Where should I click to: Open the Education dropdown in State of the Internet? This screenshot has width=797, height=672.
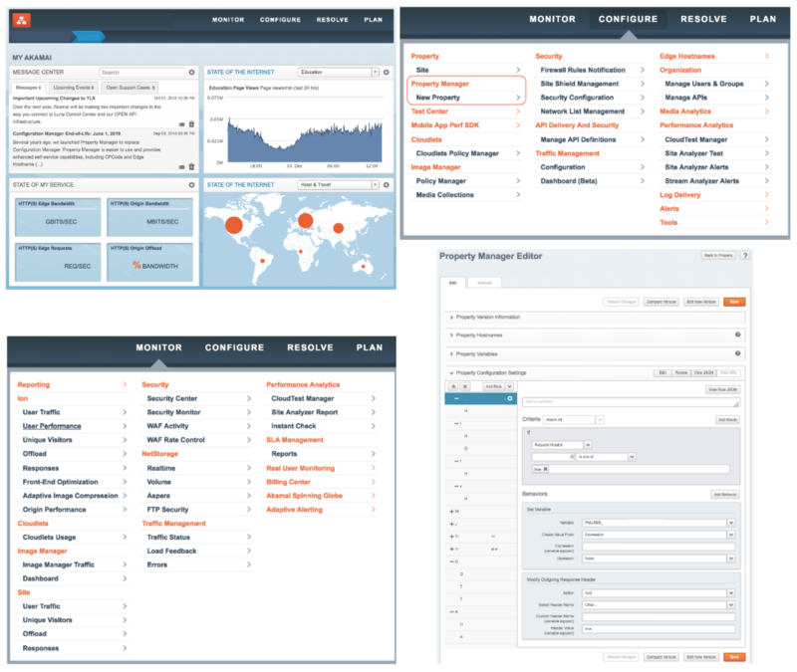pos(339,73)
